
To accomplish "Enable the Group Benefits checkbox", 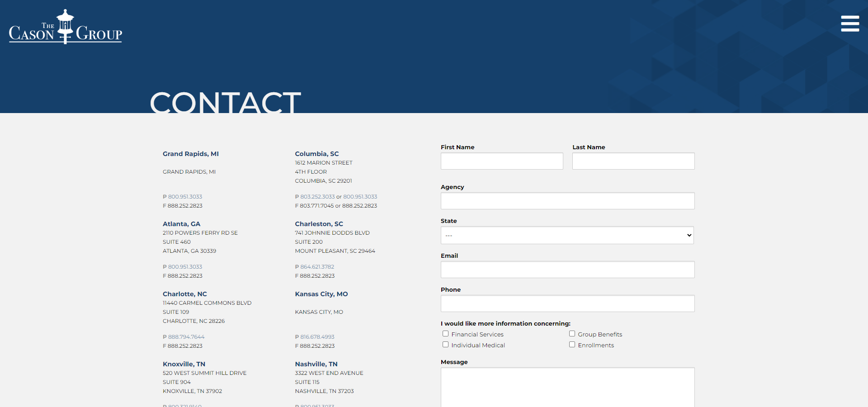I will 572,334.
